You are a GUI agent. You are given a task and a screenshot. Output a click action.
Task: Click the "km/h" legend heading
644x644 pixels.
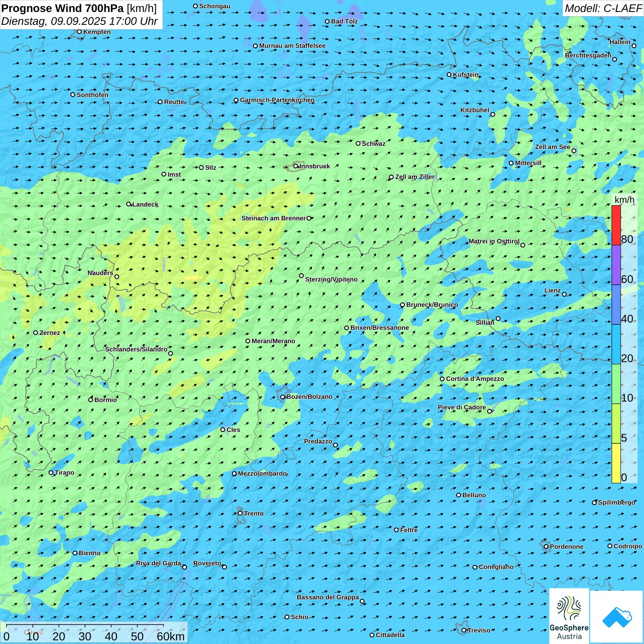624,200
